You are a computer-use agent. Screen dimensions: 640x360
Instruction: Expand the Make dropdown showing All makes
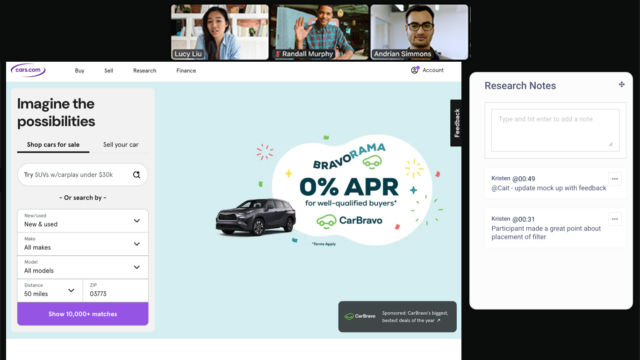[x=83, y=244]
